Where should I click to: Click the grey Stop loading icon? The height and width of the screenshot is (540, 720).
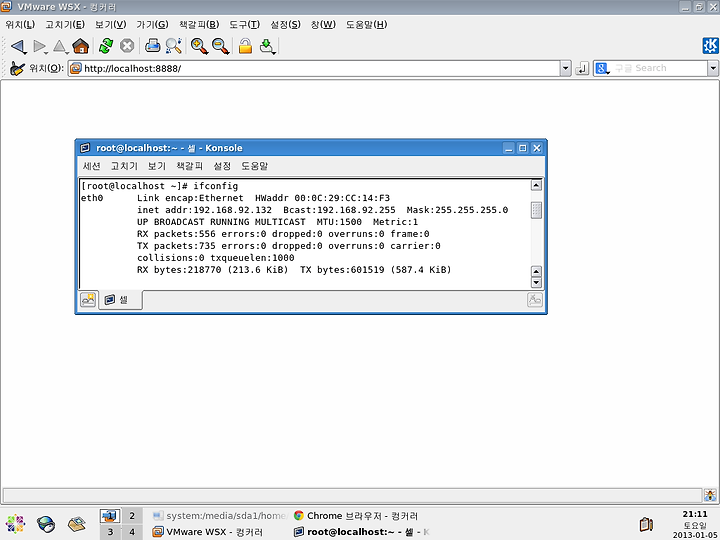[x=127, y=46]
